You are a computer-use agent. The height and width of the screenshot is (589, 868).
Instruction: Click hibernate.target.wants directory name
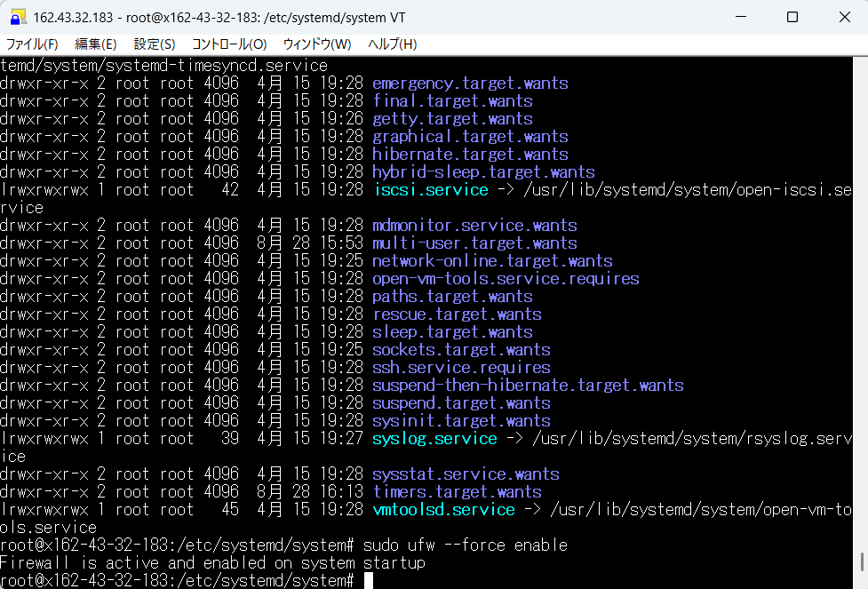pyautogui.click(x=470, y=154)
